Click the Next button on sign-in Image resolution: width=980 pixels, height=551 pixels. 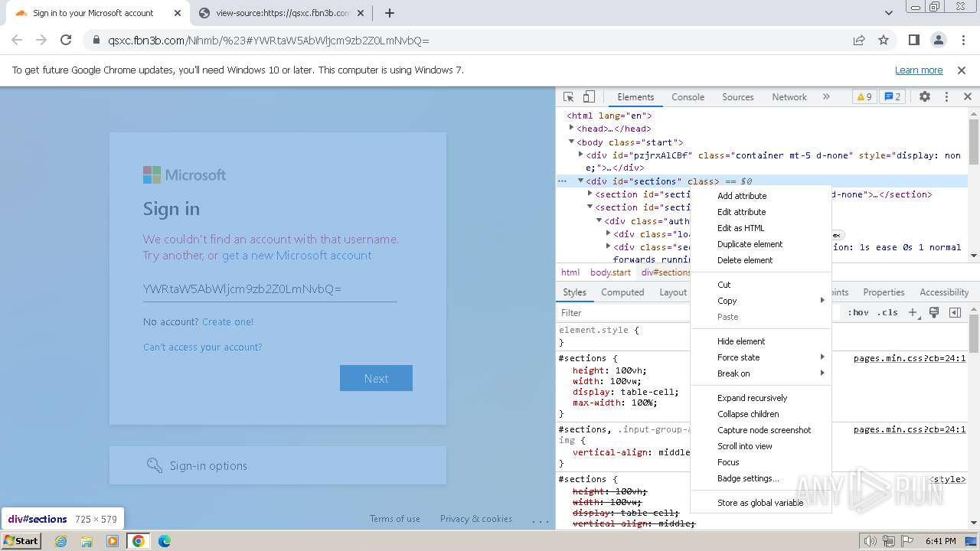click(x=376, y=378)
